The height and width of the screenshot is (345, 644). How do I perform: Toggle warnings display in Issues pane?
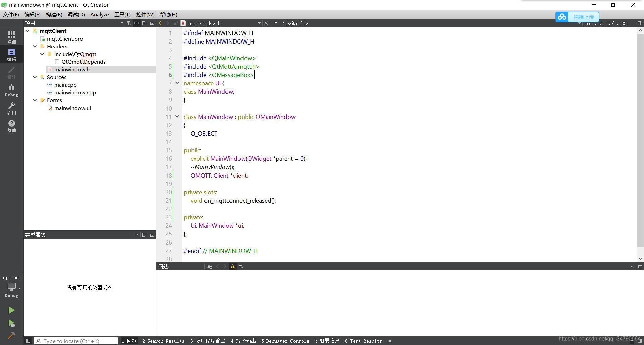(x=232, y=266)
